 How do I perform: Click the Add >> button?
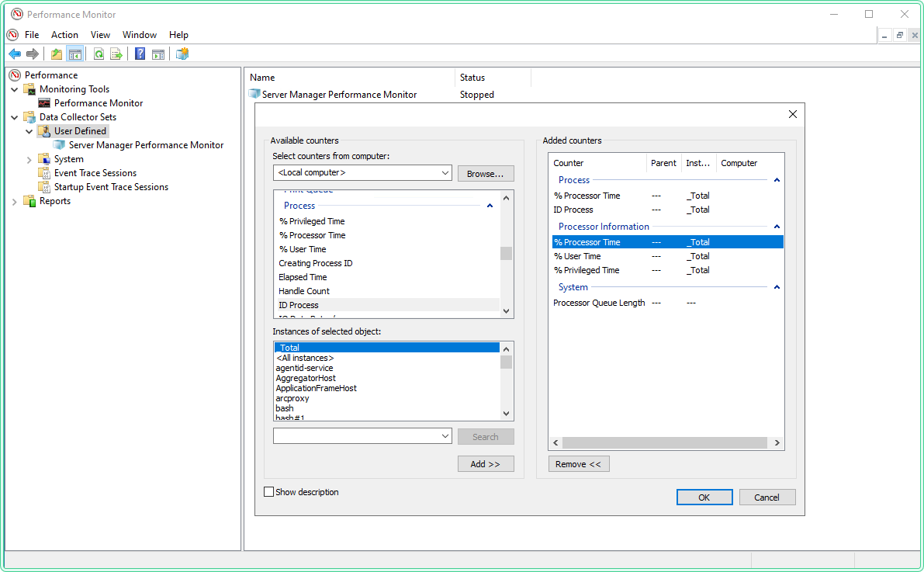[x=486, y=464]
